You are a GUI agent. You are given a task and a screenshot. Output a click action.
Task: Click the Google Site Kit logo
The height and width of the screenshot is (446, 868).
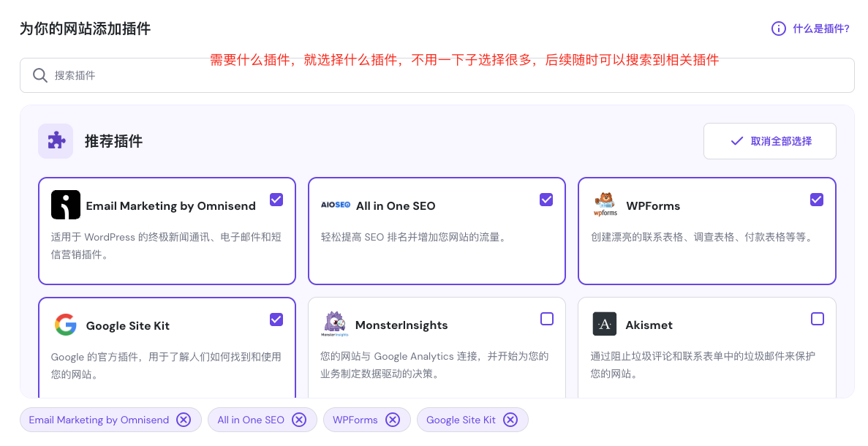pos(66,325)
